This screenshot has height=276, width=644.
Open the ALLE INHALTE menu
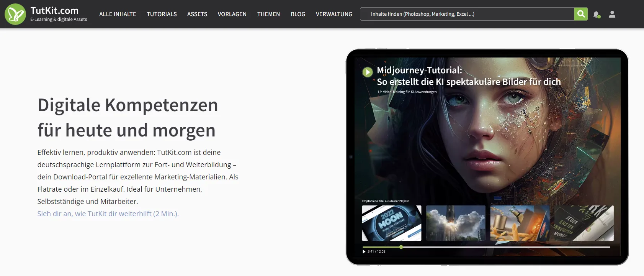(x=118, y=14)
